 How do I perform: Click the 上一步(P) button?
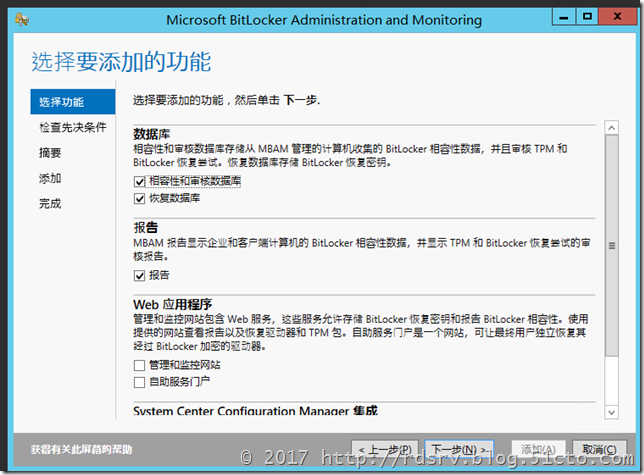[x=385, y=450]
